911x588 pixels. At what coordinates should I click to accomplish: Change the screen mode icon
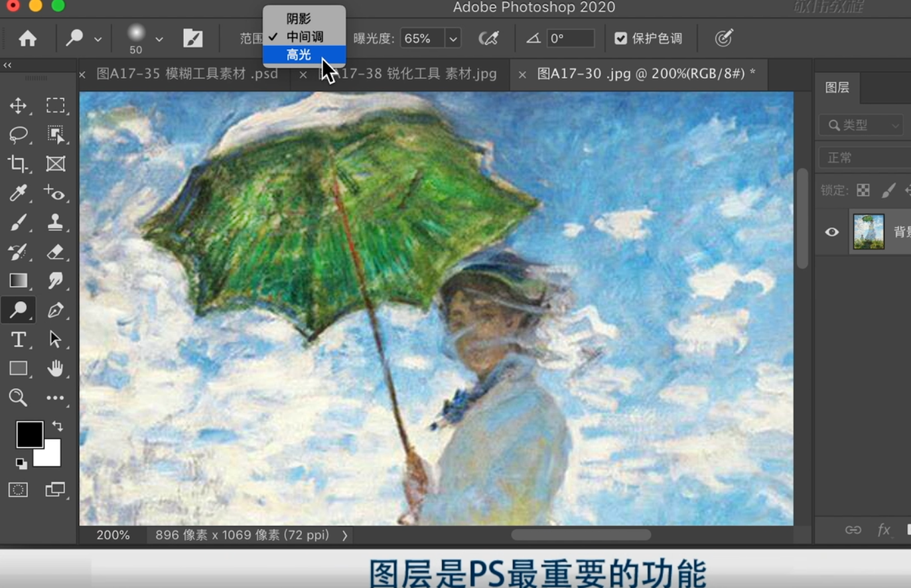(x=55, y=490)
